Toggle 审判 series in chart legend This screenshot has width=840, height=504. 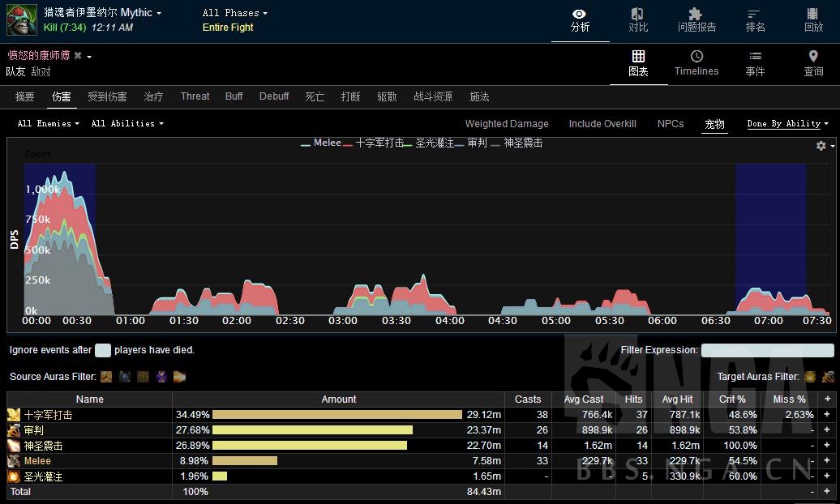[471, 143]
